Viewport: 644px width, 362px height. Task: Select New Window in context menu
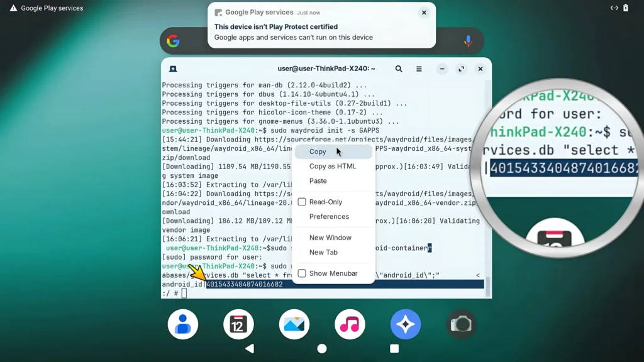pos(333,238)
